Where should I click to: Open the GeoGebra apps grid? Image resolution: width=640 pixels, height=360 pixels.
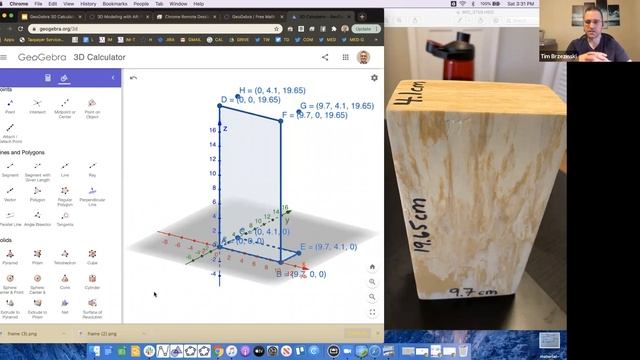click(x=345, y=57)
